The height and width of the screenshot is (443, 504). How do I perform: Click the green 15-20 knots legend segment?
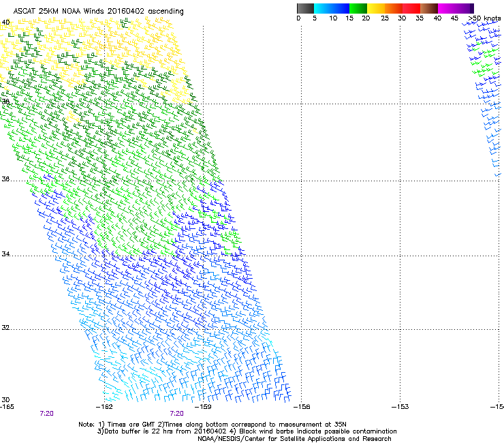(358, 8)
